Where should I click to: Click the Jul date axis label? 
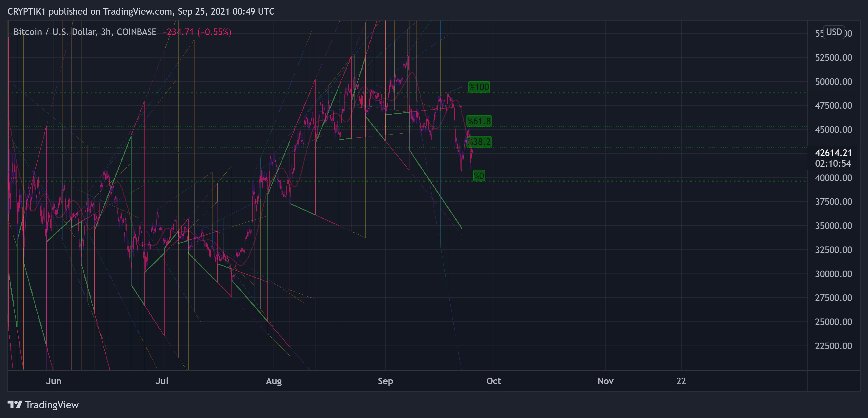162,381
